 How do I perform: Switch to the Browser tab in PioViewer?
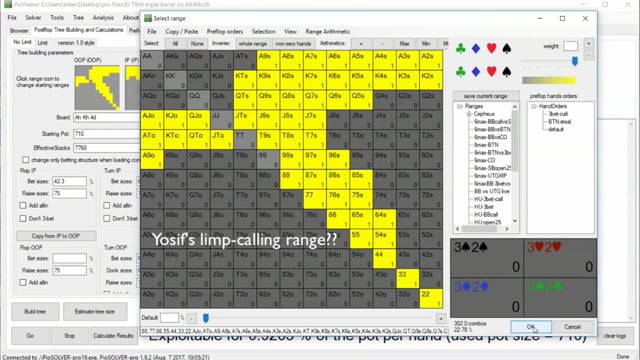(19, 30)
